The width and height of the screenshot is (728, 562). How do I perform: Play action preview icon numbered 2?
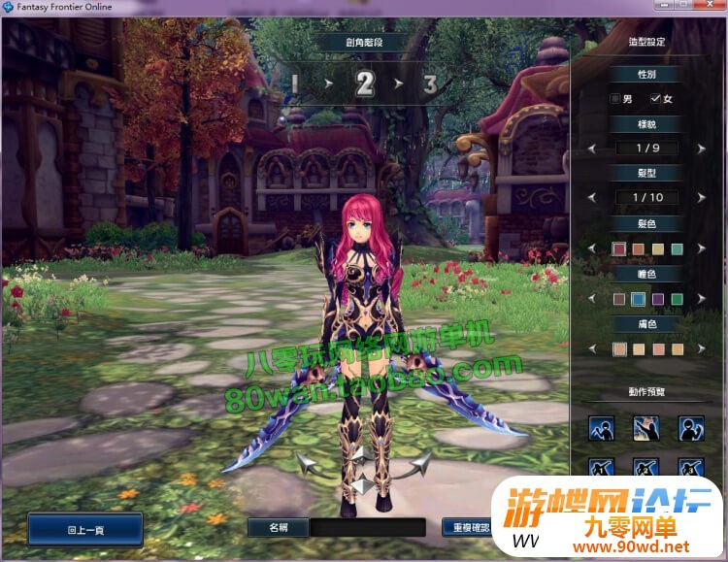[x=646, y=467]
